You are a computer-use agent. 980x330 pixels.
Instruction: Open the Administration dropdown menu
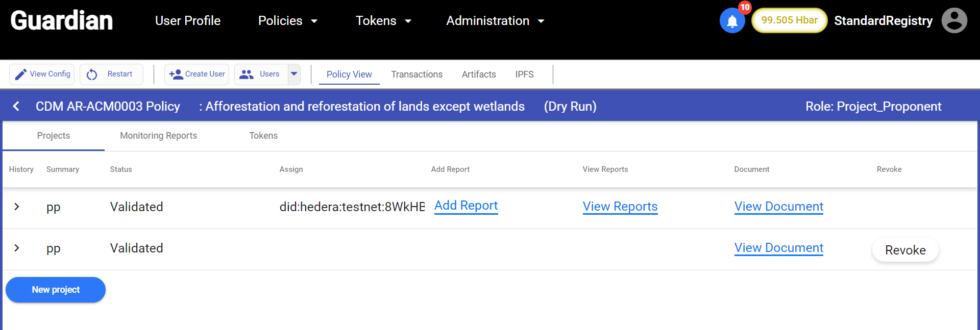(495, 21)
